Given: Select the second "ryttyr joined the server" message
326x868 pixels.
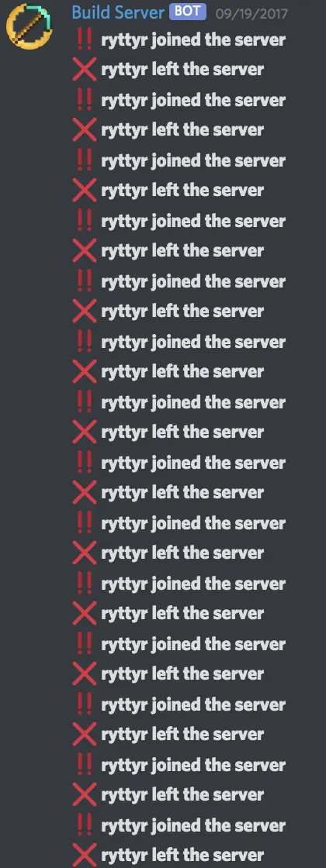Looking at the screenshot, I should point(193,100).
